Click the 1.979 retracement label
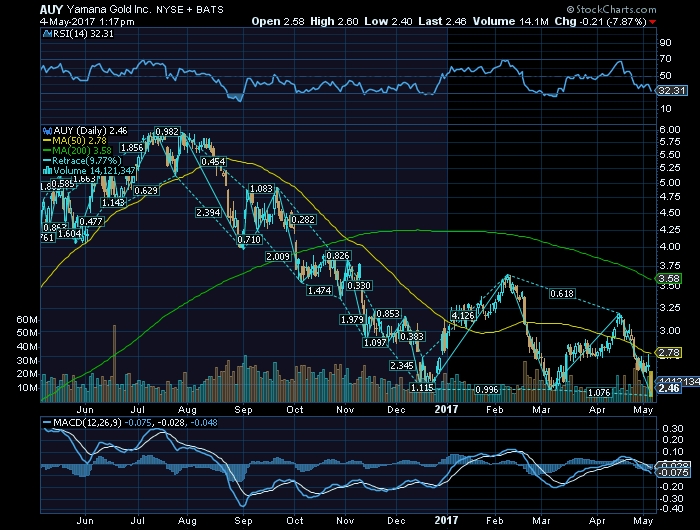This screenshot has height=530, width=700. point(352,319)
